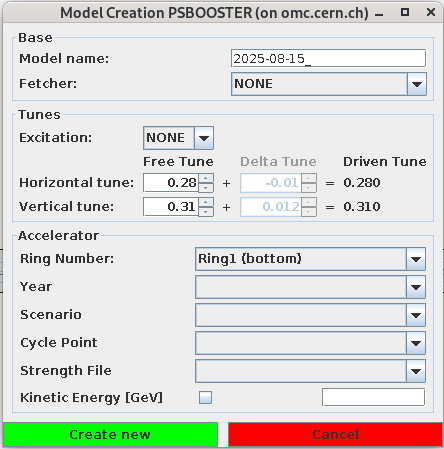Click the Horizontal delta tune field
Viewport: 444px width, 449px height.
pos(271,183)
